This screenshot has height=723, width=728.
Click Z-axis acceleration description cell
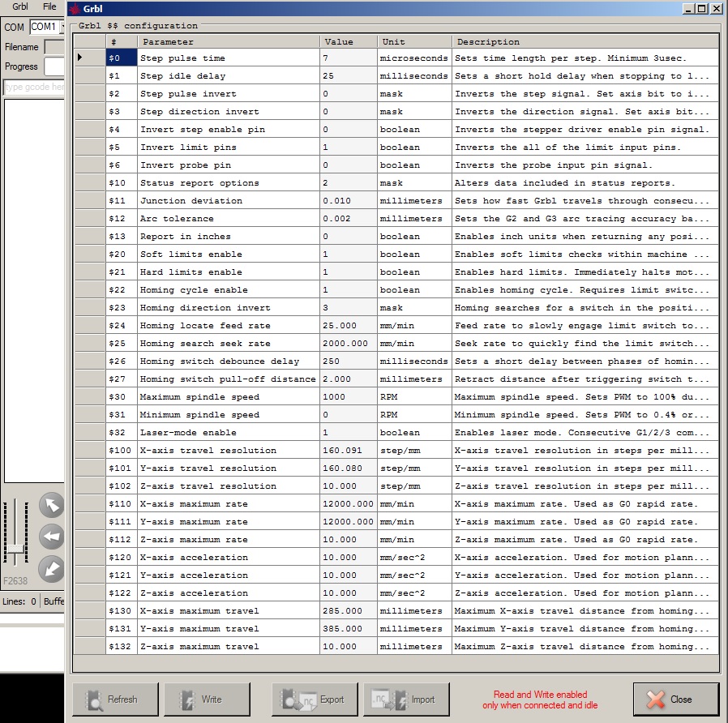585,593
